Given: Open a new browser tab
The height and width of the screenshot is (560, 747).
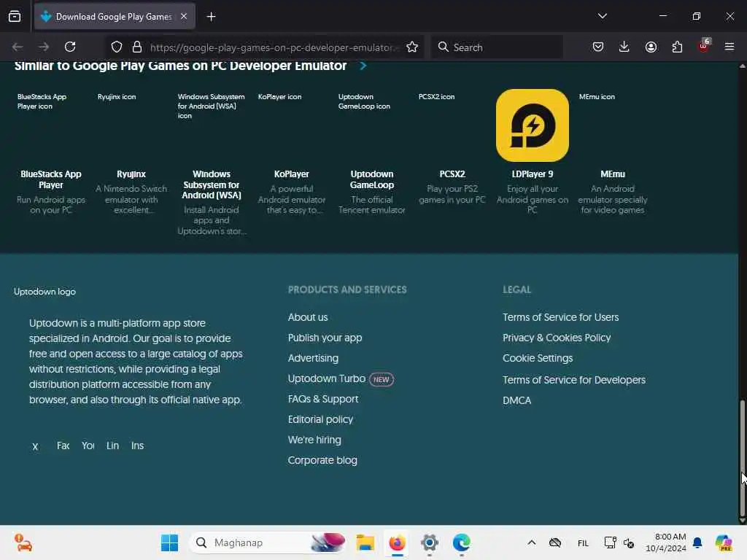Looking at the screenshot, I should pyautogui.click(x=211, y=17).
